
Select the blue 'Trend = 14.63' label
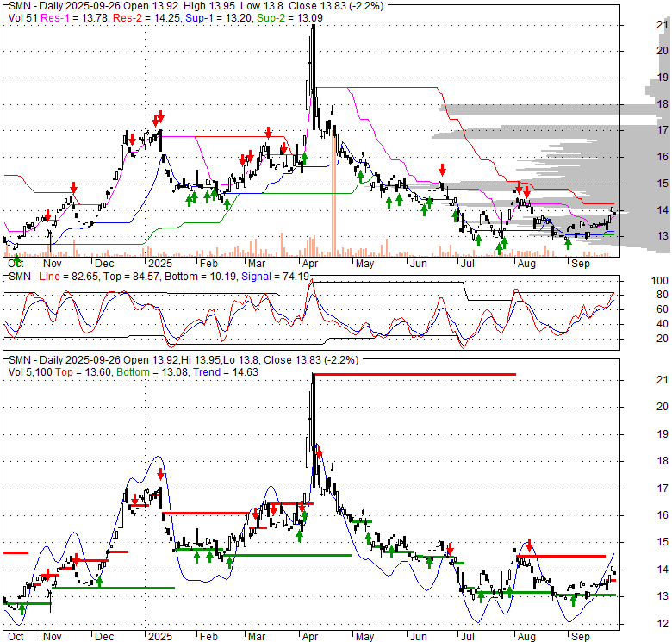[226, 372]
